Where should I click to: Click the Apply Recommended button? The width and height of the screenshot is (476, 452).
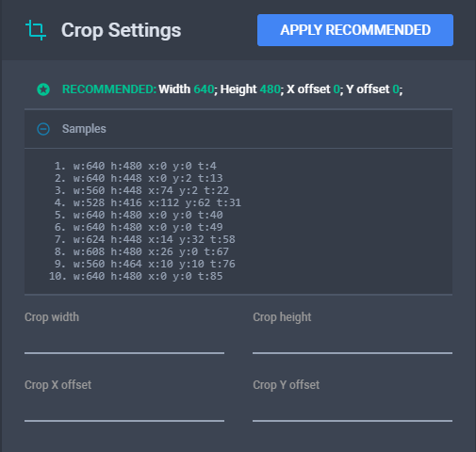click(355, 30)
